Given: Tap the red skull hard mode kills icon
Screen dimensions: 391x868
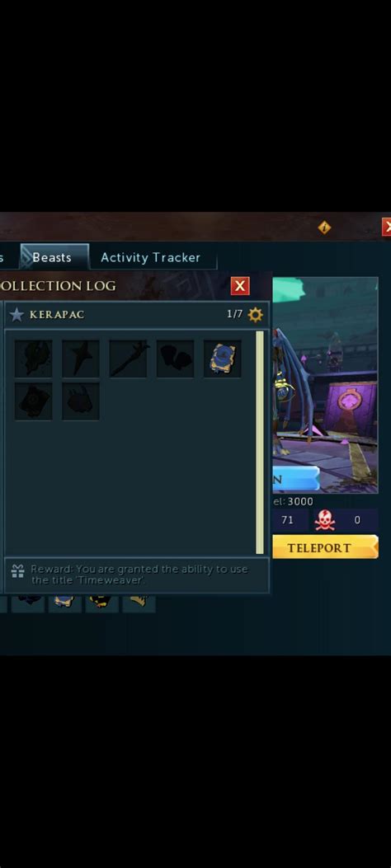Looking at the screenshot, I should click(x=325, y=520).
